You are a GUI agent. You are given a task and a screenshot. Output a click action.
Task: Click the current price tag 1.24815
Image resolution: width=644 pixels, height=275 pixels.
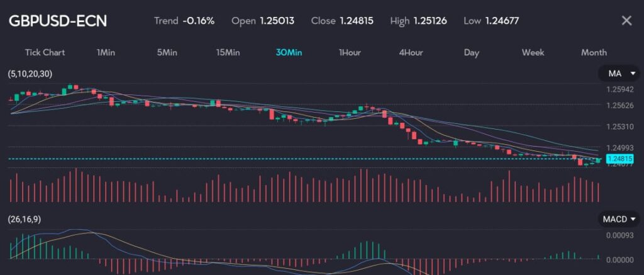click(x=619, y=158)
